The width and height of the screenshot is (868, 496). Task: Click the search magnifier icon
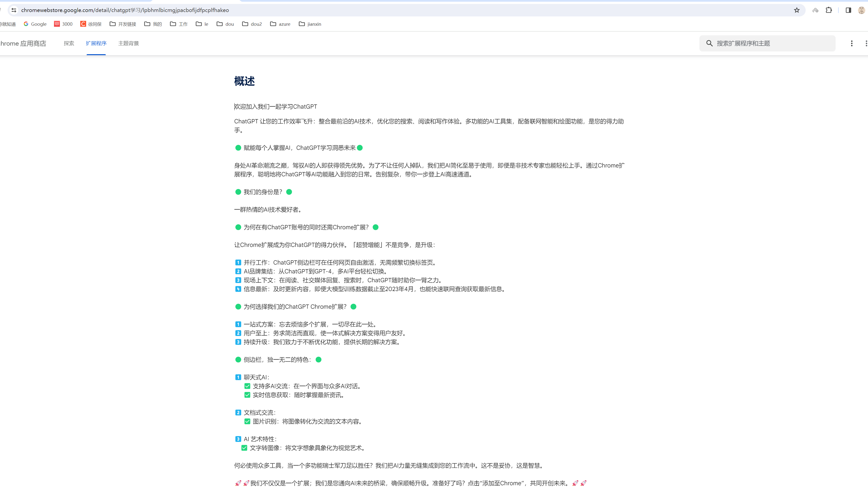tap(709, 43)
